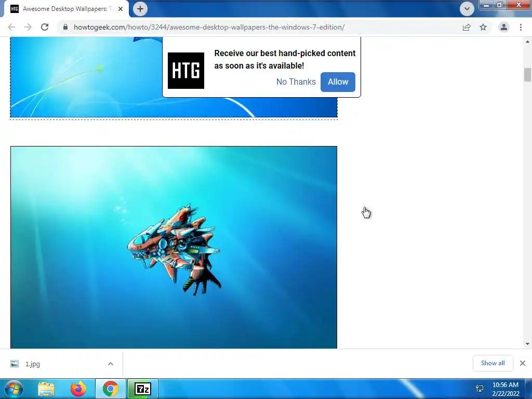Screen dimensions: 532x399
Task: Bookmark this page with star icon
Action: click(483, 27)
